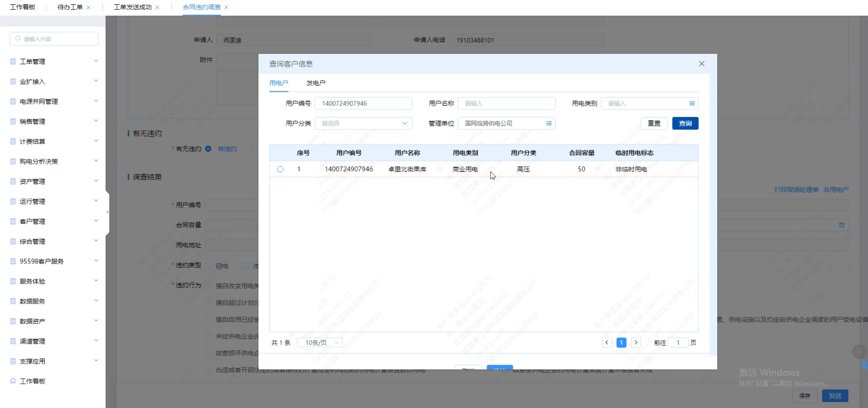
Task: Go to next page of results
Action: coord(636,342)
